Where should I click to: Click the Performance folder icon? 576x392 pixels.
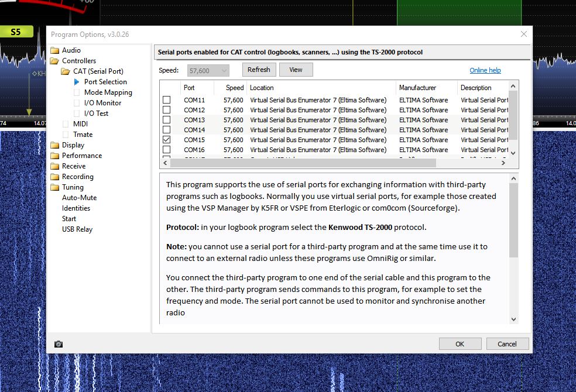[x=55, y=156]
